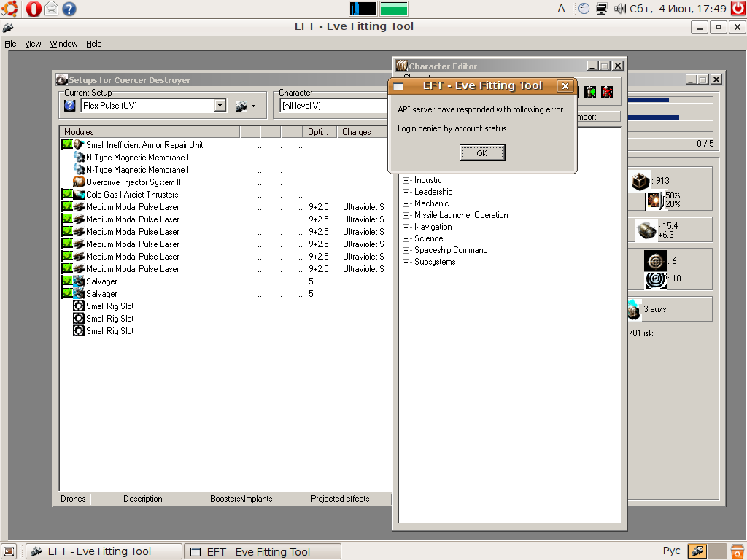The image size is (747, 560).
Task: Click the empty bar above 0 / 5
Action: pyautogui.click(x=670, y=134)
